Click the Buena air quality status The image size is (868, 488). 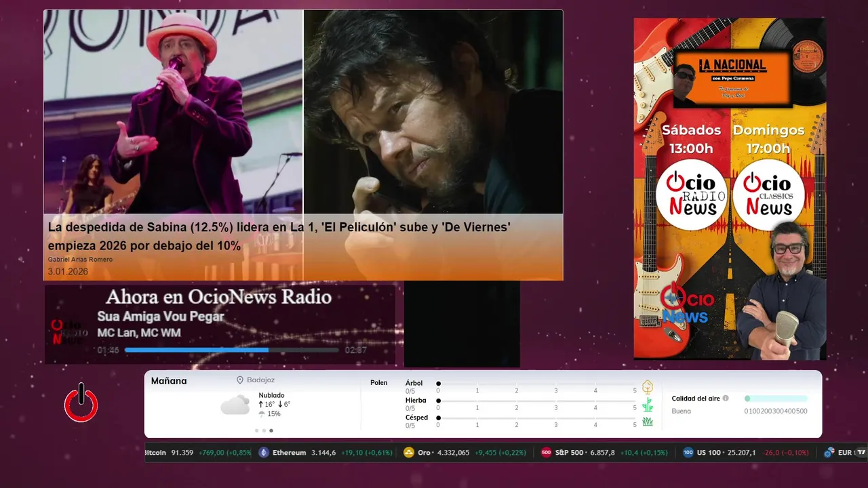681,411
